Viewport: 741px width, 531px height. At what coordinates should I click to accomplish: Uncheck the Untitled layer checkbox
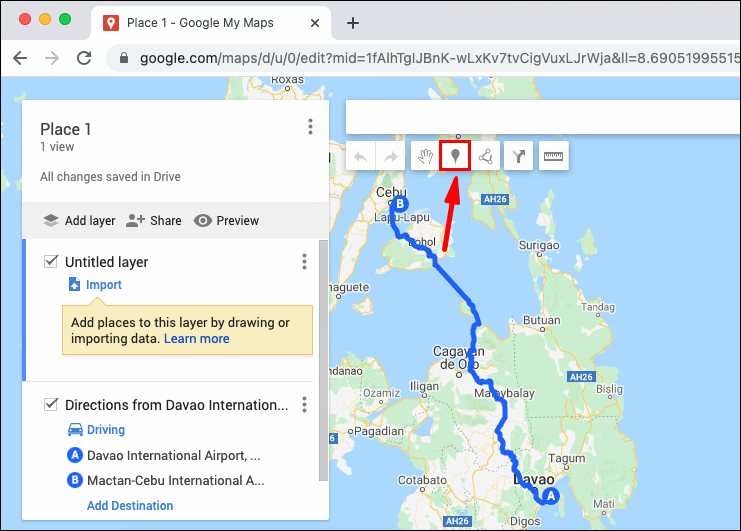[51, 261]
